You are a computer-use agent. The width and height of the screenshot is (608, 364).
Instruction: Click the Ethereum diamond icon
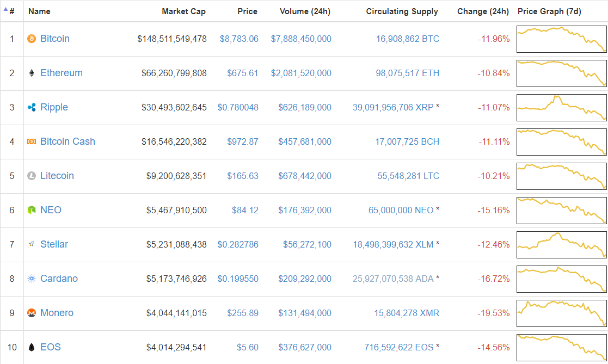[x=31, y=73]
